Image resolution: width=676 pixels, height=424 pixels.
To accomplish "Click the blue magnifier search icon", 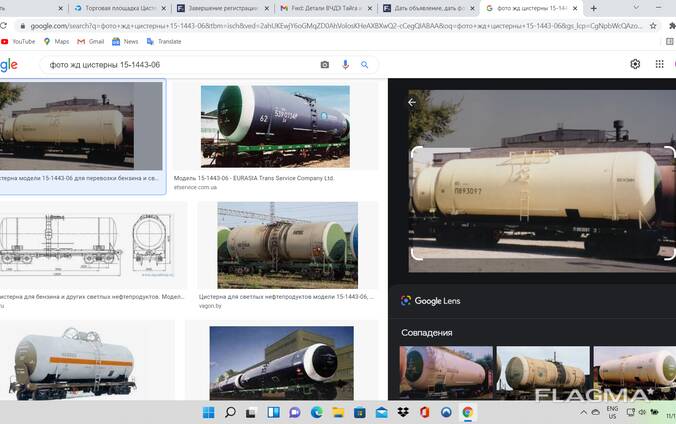I will [x=365, y=65].
